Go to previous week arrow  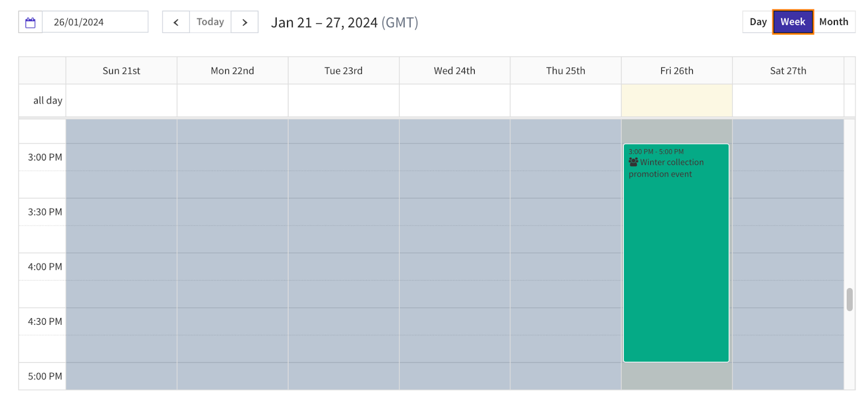point(176,22)
